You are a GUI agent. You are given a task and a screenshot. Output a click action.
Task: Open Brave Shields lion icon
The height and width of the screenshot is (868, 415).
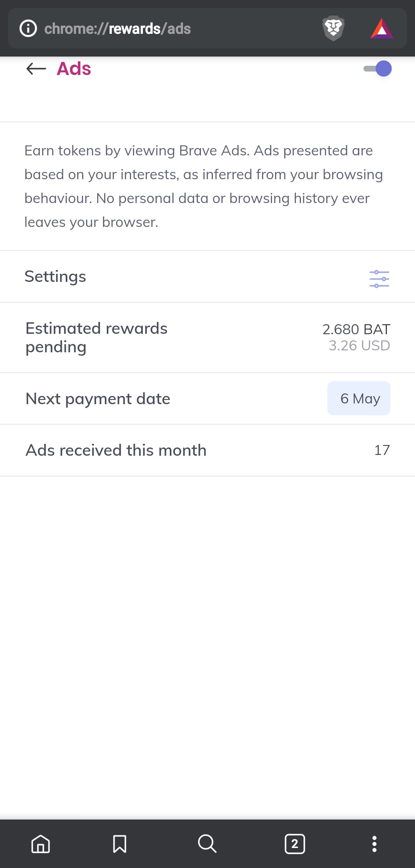[x=333, y=28]
